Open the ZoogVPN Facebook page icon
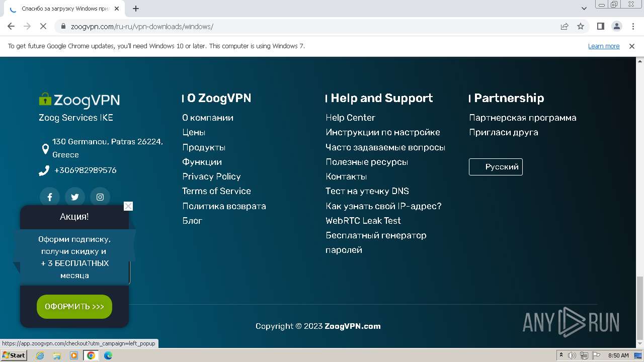The height and width of the screenshot is (362, 644). [50, 197]
